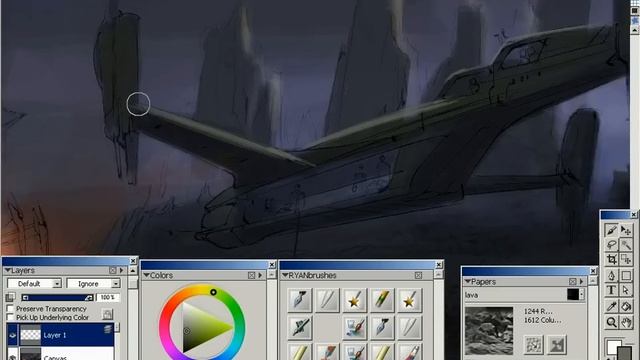Image resolution: width=640 pixels, height=360 pixels.
Task: Click the gray additional color swatch
Action: click(x=625, y=353)
